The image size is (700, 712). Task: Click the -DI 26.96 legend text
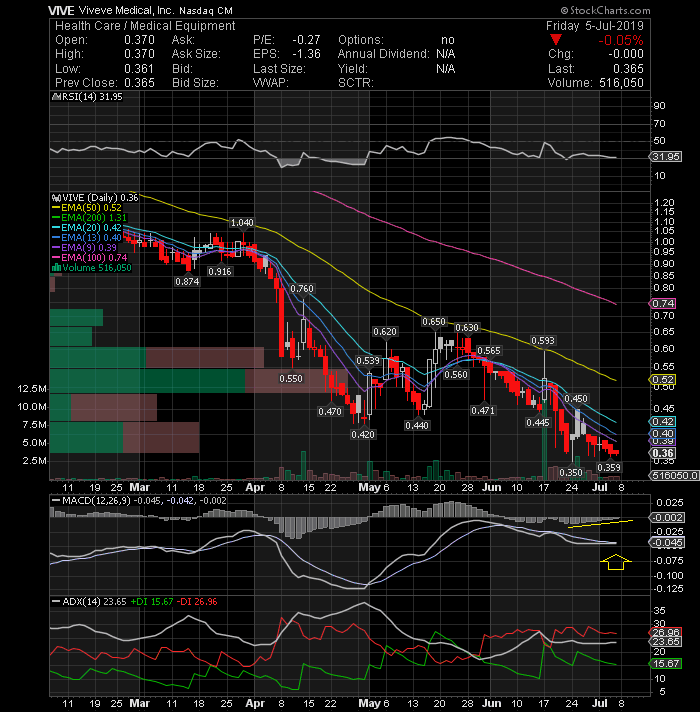click(197, 602)
